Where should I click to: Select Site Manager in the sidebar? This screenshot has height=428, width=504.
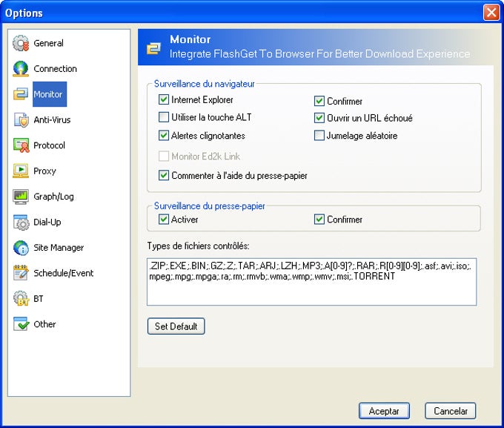59,248
